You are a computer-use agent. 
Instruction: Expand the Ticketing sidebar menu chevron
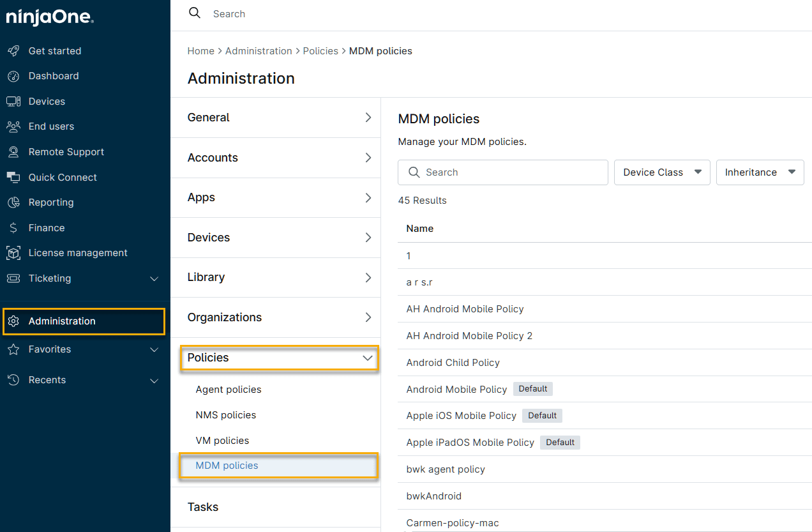(x=154, y=278)
